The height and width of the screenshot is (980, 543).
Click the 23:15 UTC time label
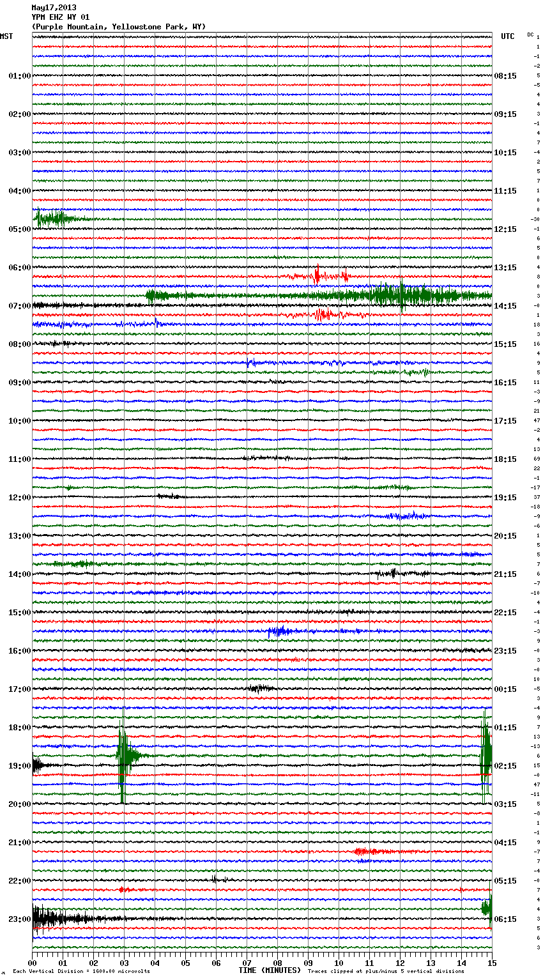click(505, 651)
